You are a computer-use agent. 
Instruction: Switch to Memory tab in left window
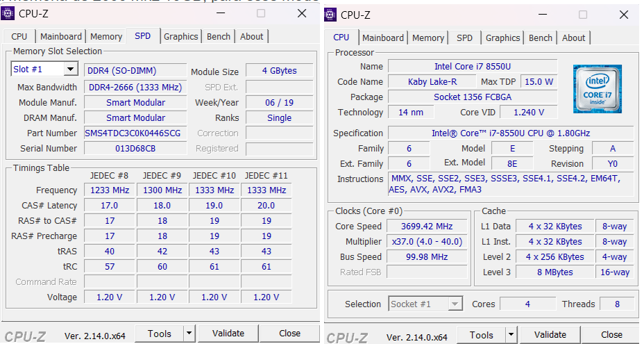(x=106, y=37)
